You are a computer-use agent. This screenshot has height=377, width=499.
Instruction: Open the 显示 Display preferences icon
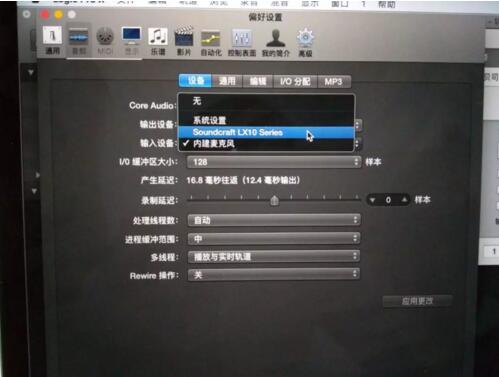[131, 40]
